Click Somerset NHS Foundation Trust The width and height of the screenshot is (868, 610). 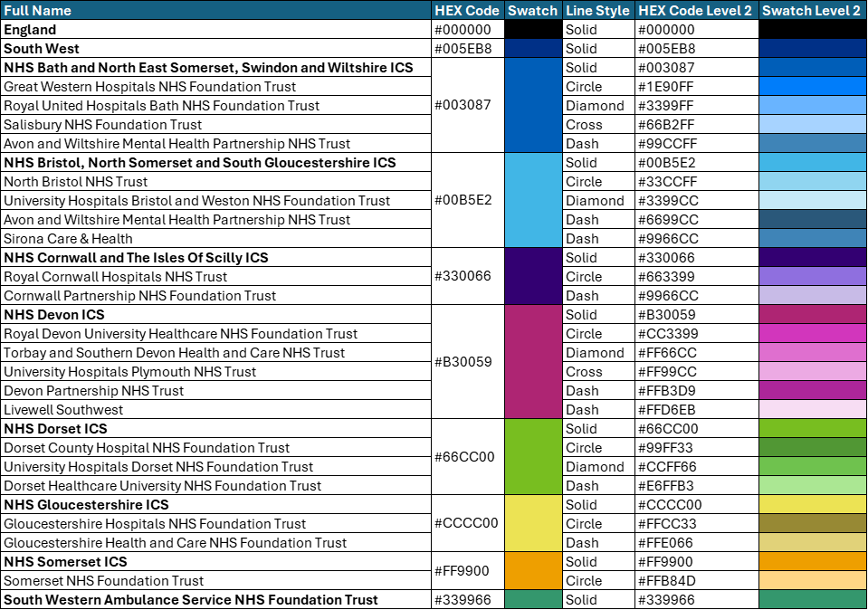pyautogui.click(x=216, y=581)
